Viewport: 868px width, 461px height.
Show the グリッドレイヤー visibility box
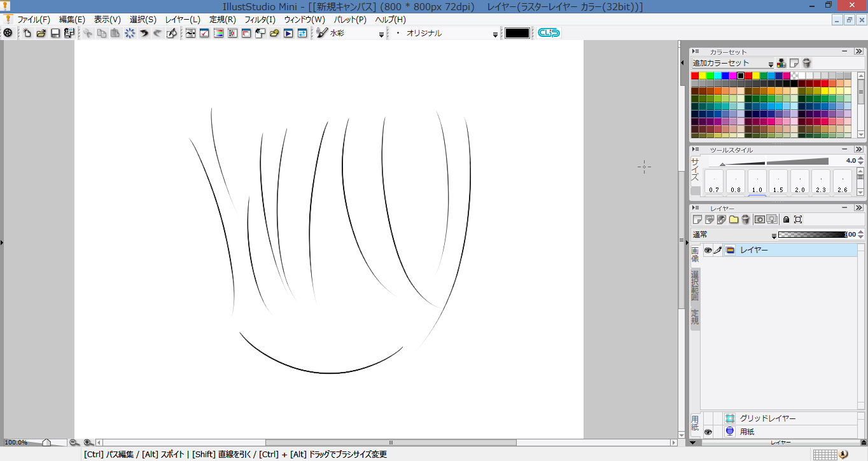(708, 418)
